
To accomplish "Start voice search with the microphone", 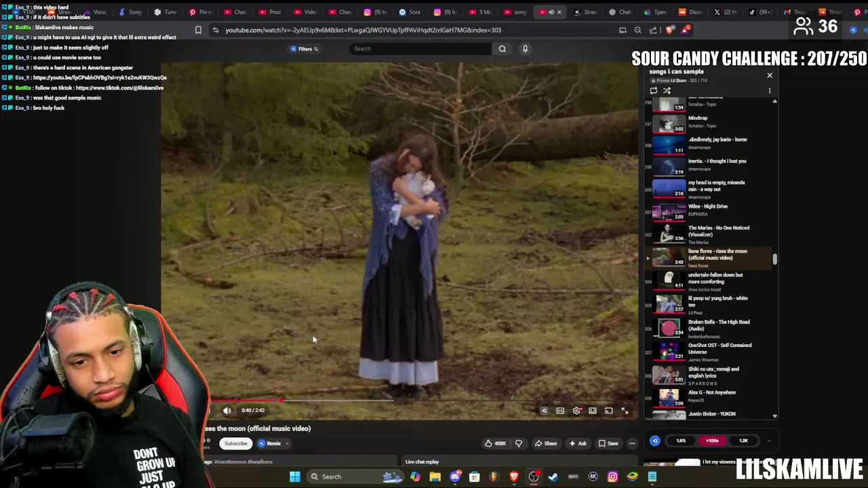I will point(525,49).
